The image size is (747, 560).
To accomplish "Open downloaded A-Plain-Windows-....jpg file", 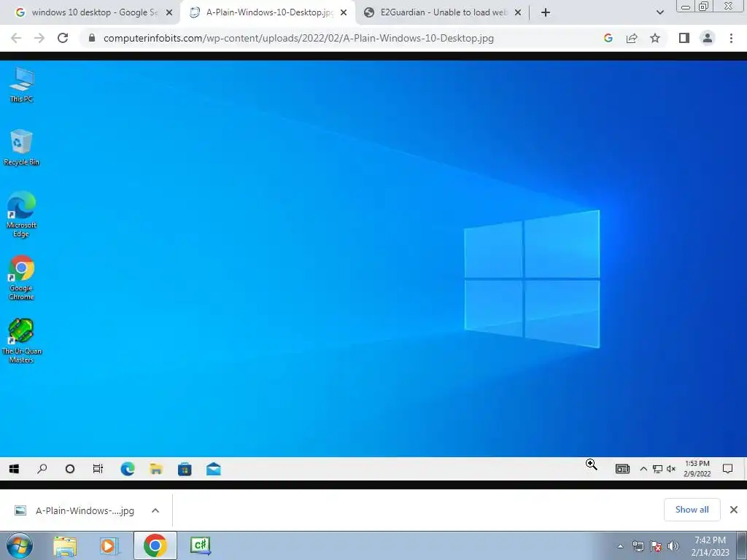I will point(75,510).
